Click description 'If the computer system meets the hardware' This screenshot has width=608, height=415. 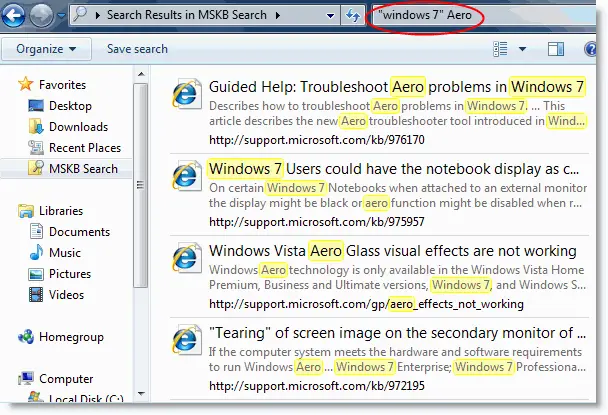pos(397,360)
